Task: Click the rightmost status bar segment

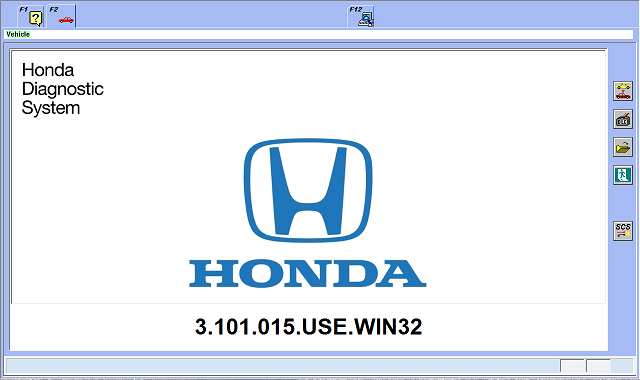Action: point(622,366)
